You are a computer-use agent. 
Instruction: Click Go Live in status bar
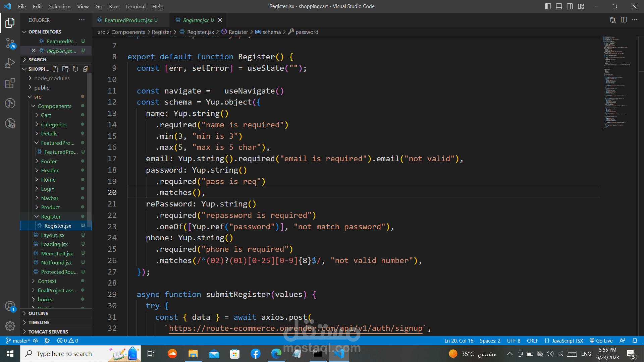tap(601, 341)
